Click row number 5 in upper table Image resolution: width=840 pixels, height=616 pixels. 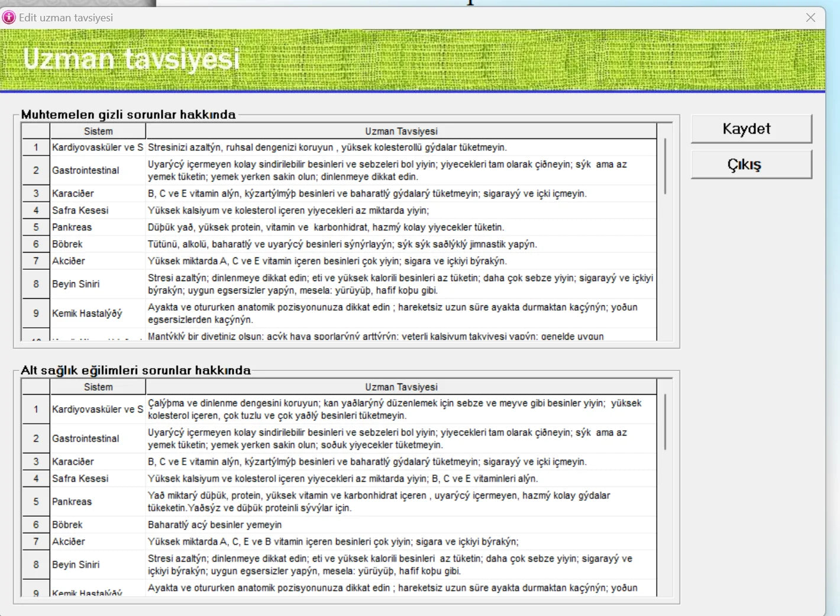point(36,227)
